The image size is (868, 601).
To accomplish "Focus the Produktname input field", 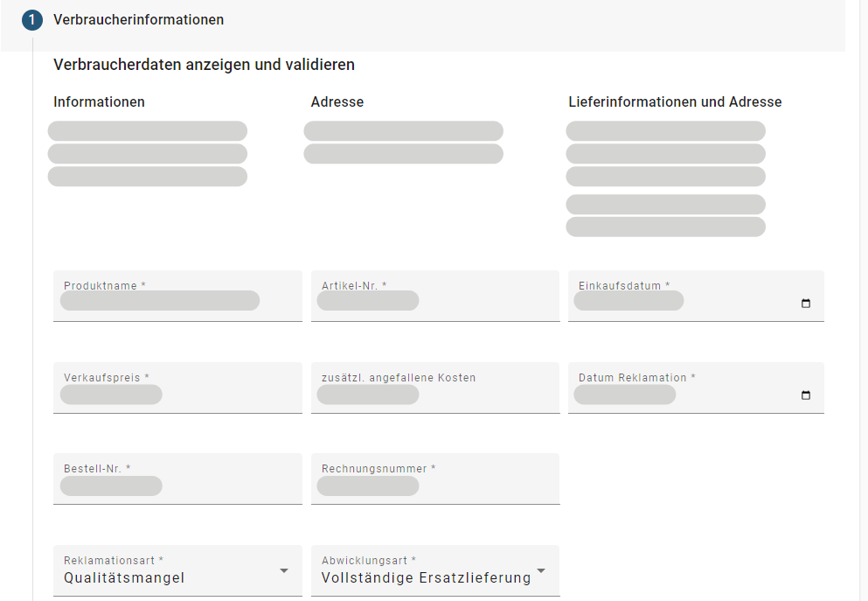I will tap(177, 301).
